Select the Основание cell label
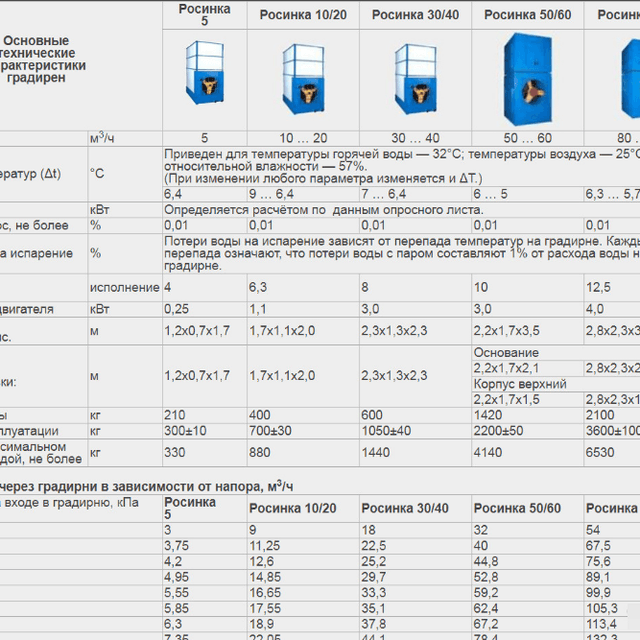640x640 pixels. tap(506, 353)
